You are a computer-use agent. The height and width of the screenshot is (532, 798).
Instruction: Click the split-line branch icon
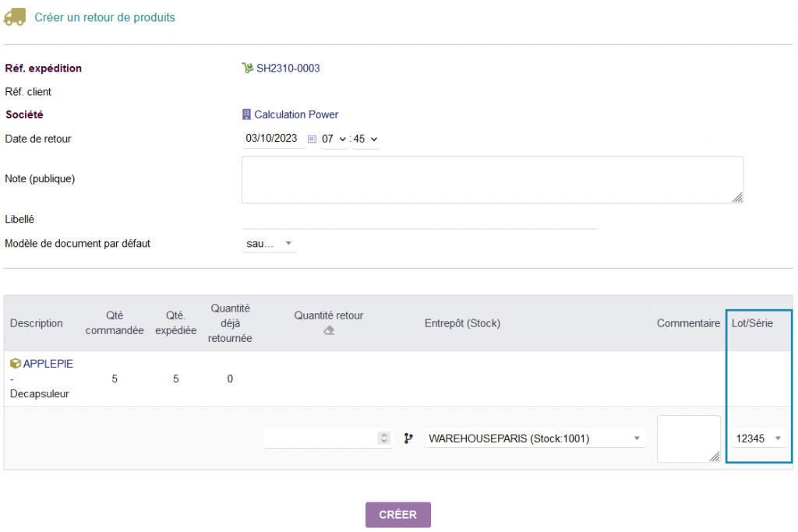pos(408,439)
